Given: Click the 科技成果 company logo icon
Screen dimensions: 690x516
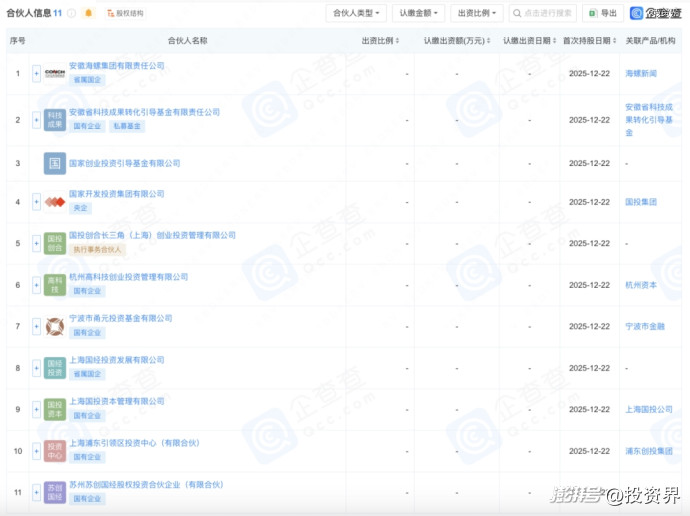Looking at the screenshot, I should (55, 120).
